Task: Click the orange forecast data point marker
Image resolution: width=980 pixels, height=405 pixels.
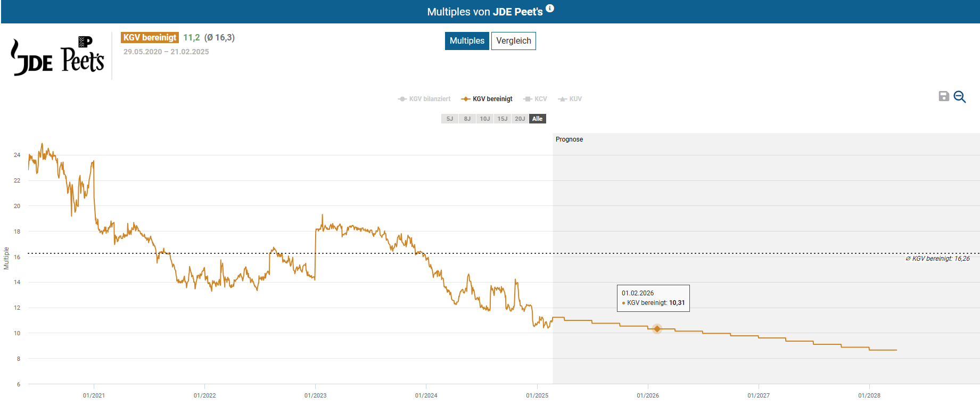Action: pyautogui.click(x=657, y=329)
